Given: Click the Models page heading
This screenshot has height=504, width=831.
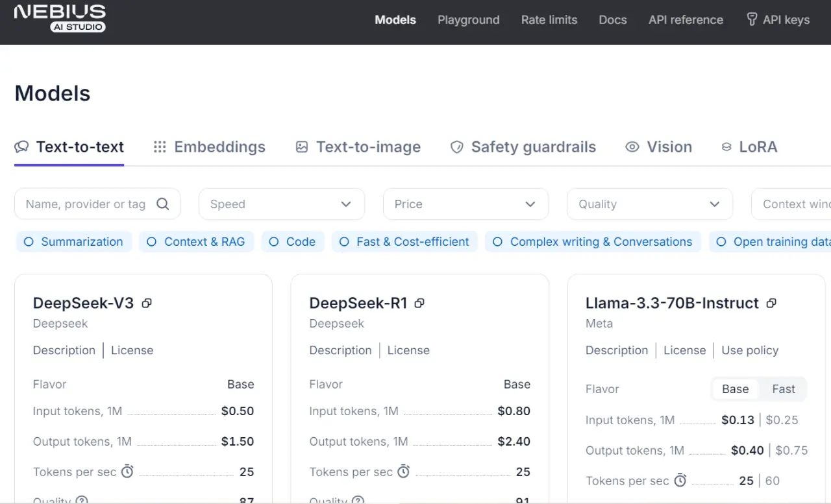Looking at the screenshot, I should point(53,93).
